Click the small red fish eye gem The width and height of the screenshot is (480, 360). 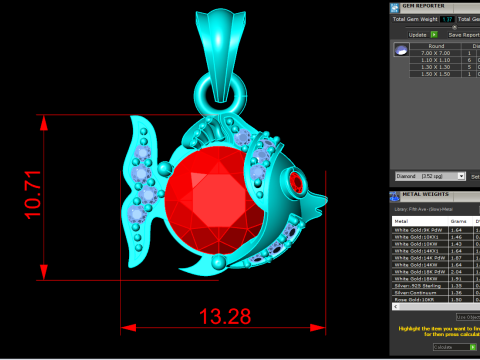pyautogui.click(x=296, y=182)
